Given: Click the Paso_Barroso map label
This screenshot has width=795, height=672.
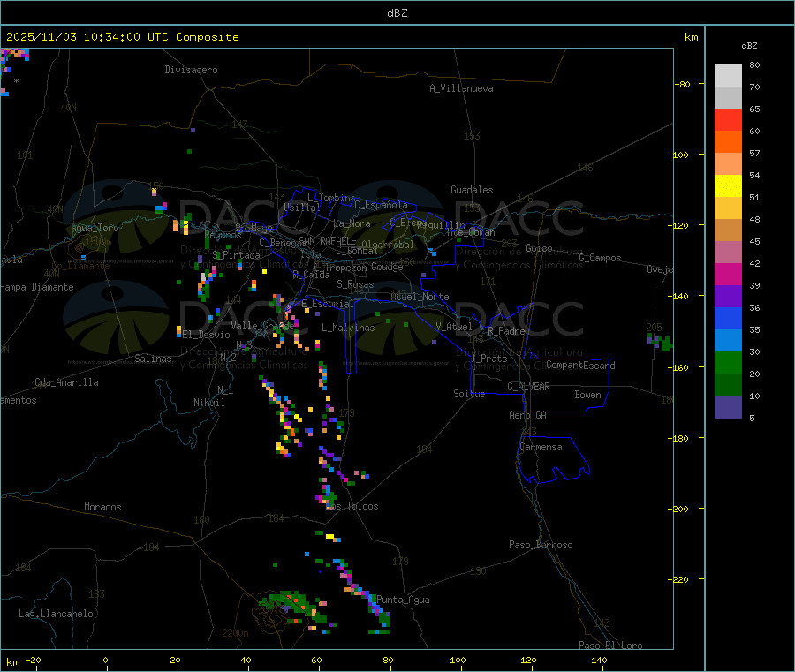Looking at the screenshot, I should [x=541, y=545].
